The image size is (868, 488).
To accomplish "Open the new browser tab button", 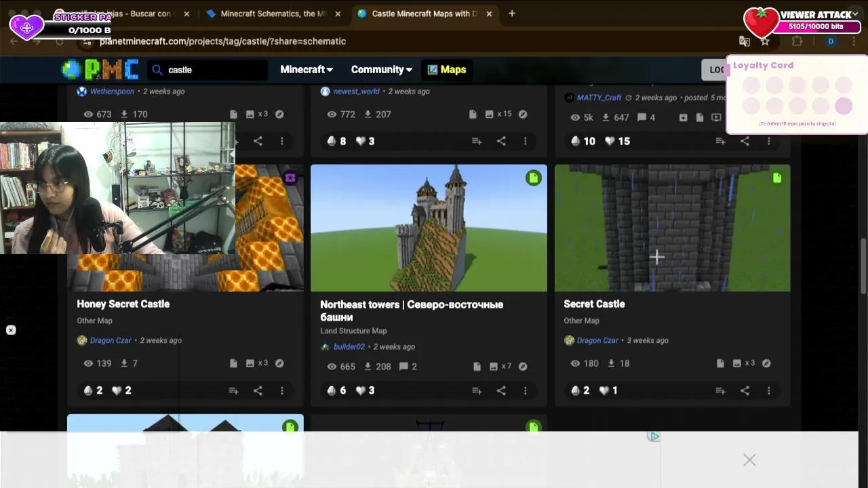I will click(x=512, y=14).
